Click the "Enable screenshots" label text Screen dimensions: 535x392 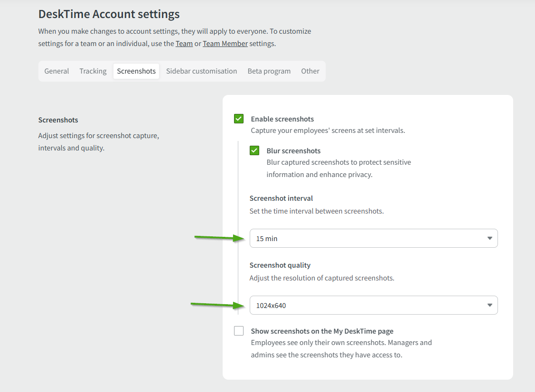[x=282, y=119]
